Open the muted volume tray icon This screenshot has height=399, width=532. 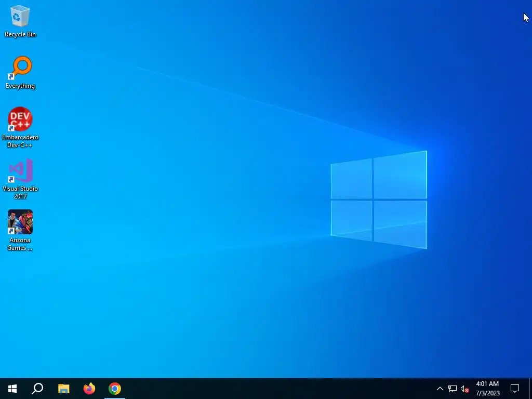(x=464, y=389)
